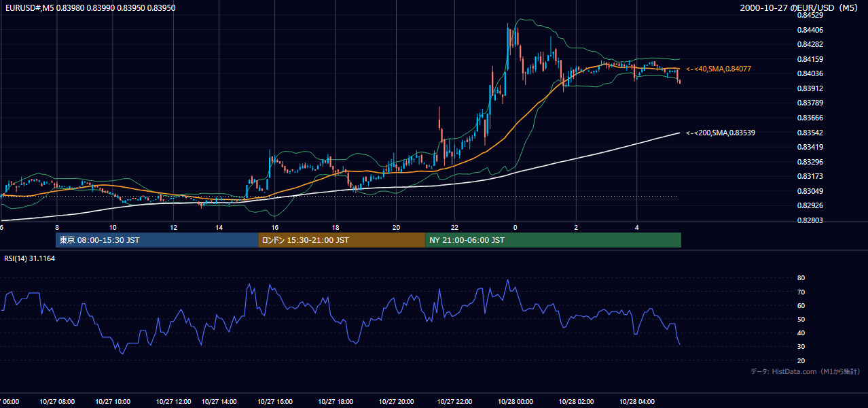This screenshot has height=408, width=868.
Task: Click RSI scale level 60
Action: pos(801,305)
